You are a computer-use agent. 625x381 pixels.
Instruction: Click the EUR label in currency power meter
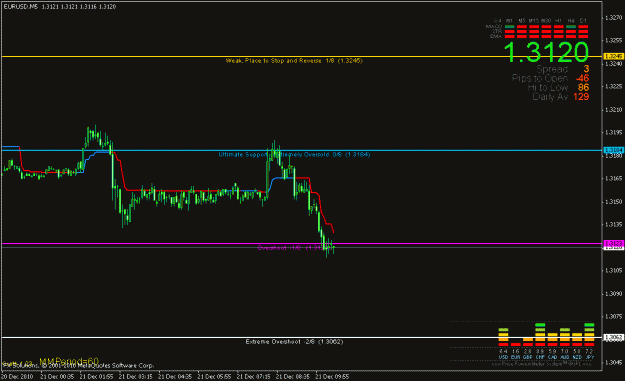point(515,357)
